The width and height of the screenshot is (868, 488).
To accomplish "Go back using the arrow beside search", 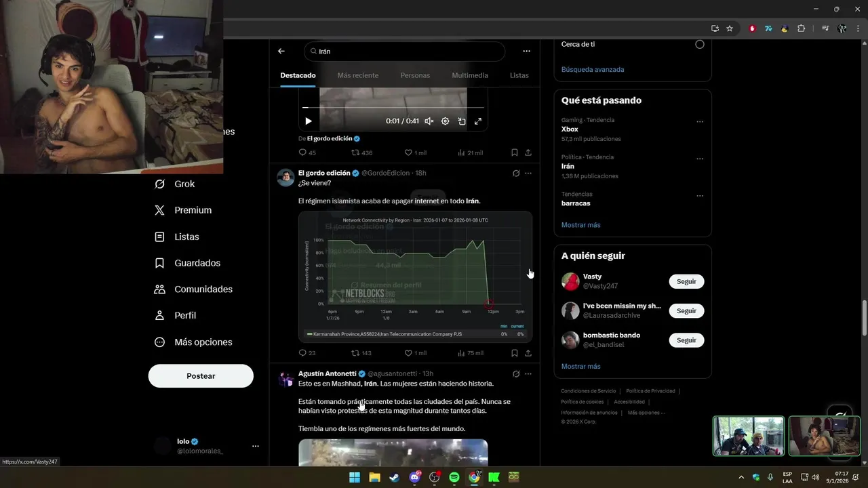I will [281, 51].
